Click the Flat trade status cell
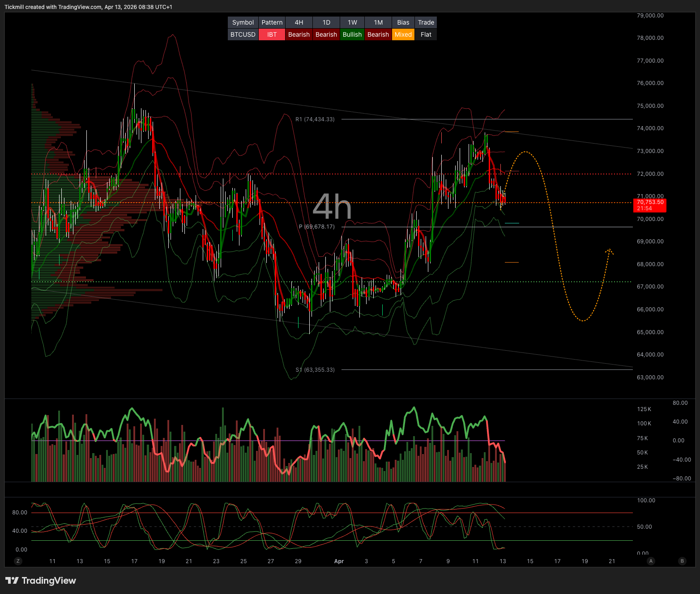The width and height of the screenshot is (700, 594). tap(426, 34)
